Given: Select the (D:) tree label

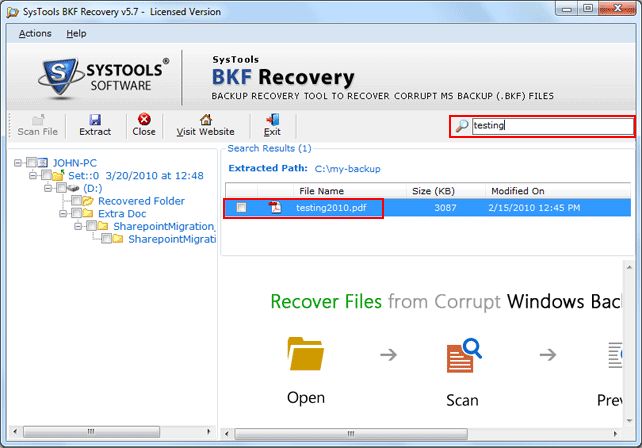Looking at the screenshot, I should [93, 188].
